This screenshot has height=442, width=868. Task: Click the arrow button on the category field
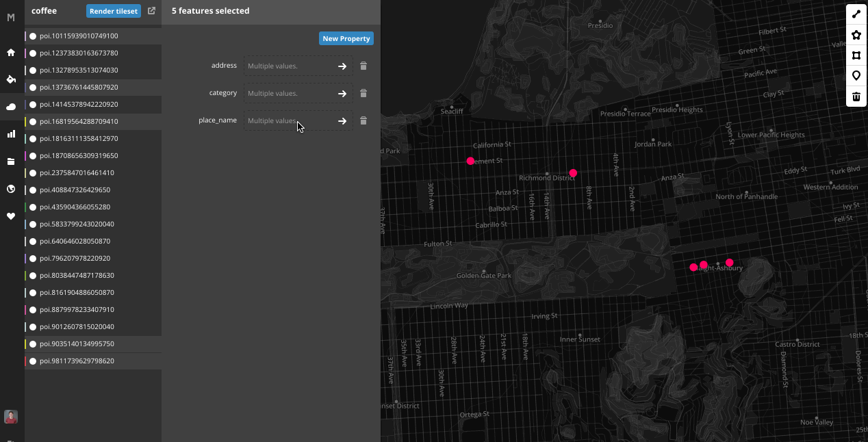pyautogui.click(x=342, y=93)
